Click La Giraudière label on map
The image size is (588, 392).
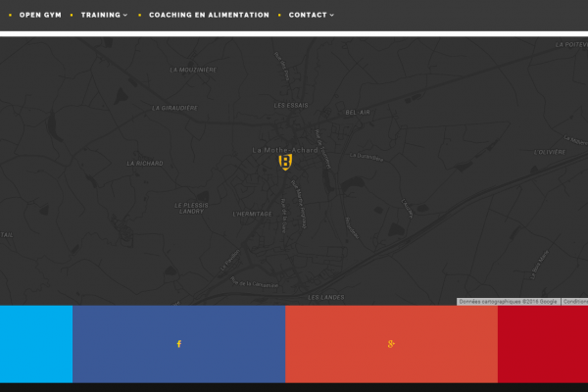pyautogui.click(x=175, y=108)
